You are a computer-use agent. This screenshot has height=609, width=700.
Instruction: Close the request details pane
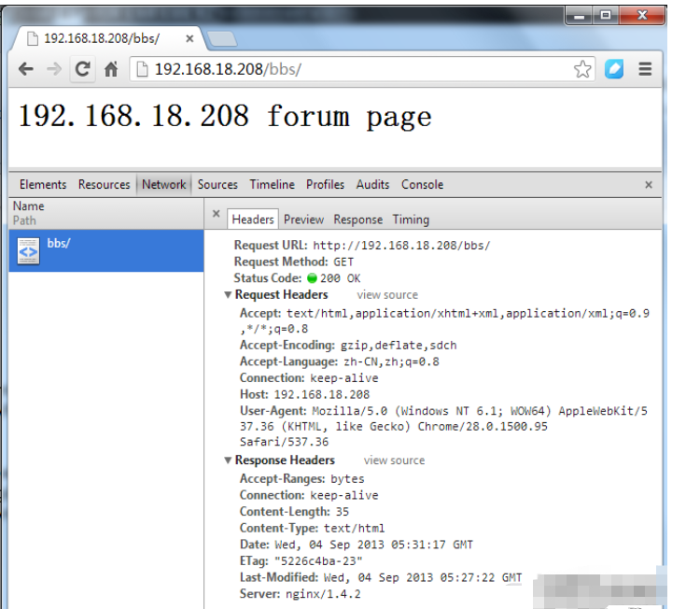click(217, 214)
